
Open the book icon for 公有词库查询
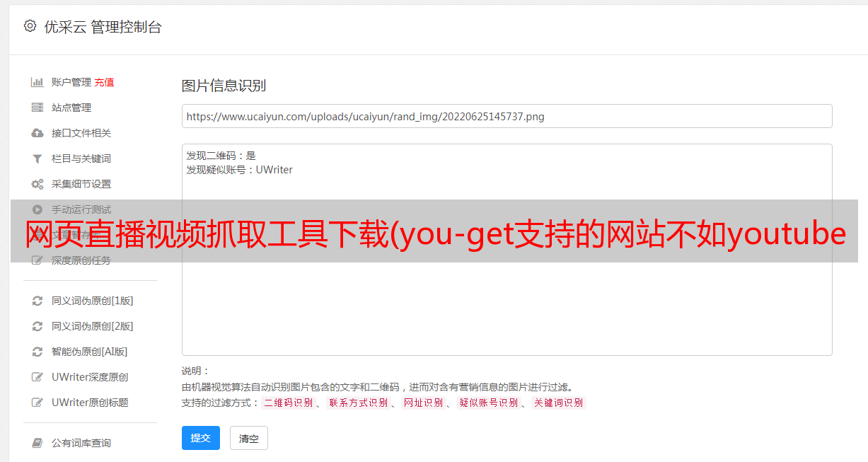[x=37, y=443]
